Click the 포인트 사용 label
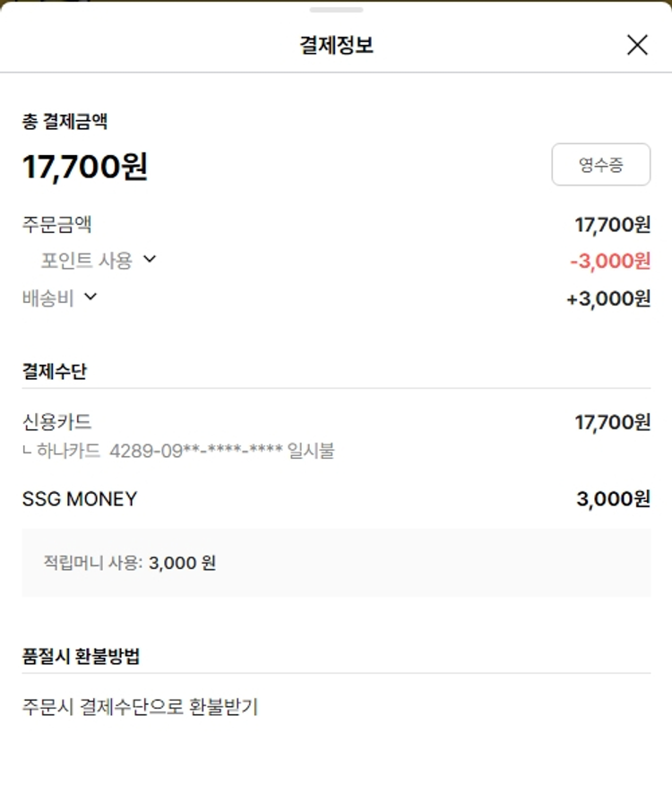This screenshot has width=672, height=793. tap(86, 261)
